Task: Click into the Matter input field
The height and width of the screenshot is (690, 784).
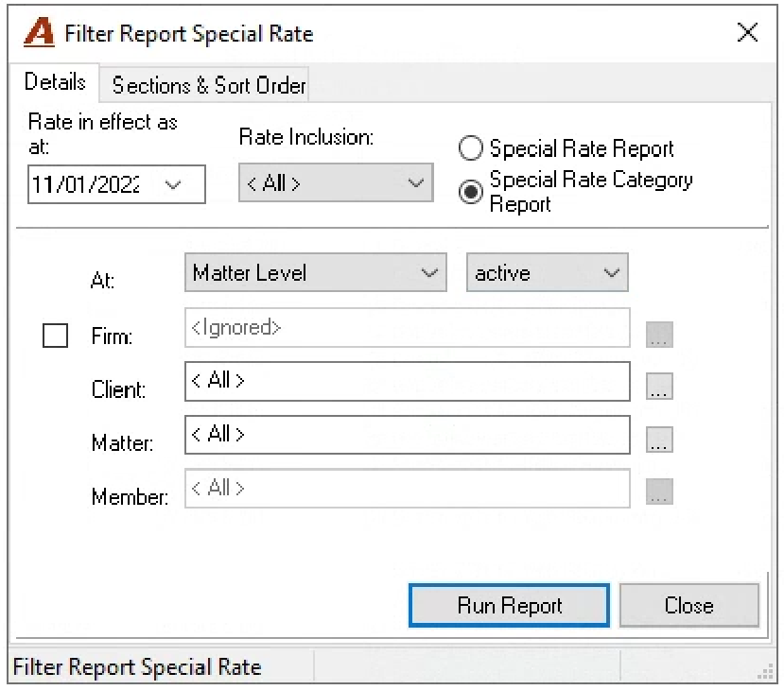Action: pos(407,435)
